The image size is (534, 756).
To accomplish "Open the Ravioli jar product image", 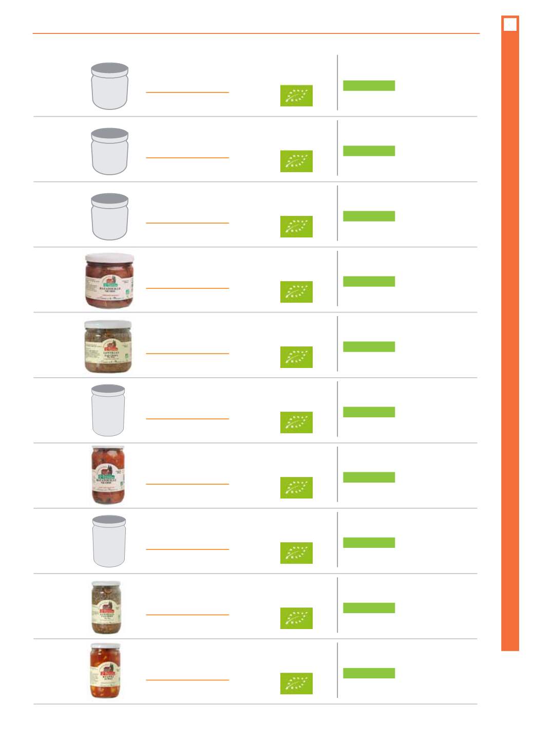I will [105, 670].
